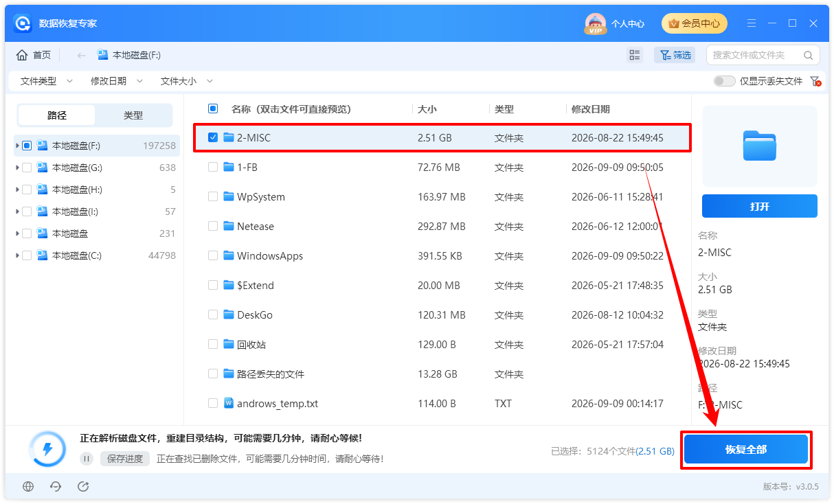Screen dimensions: 834x504
Task: Switch to list view layout icon
Action: (635, 55)
